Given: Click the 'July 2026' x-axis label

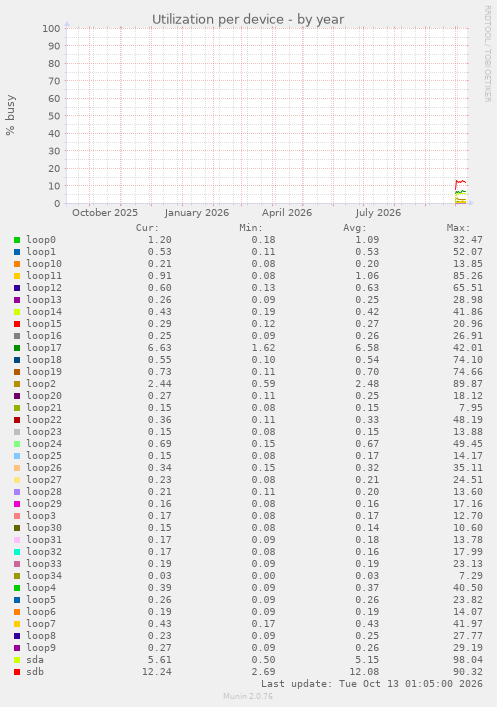Looking at the screenshot, I should (x=378, y=213).
